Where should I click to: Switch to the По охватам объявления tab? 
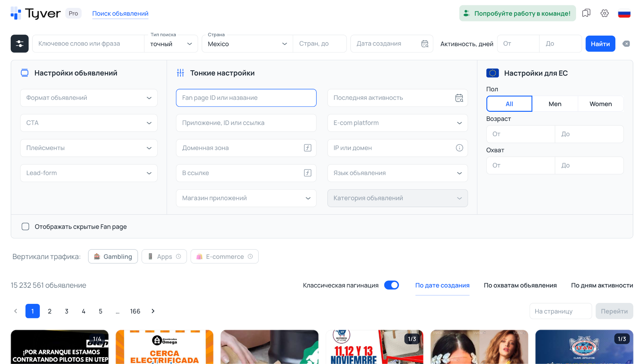pyautogui.click(x=520, y=285)
